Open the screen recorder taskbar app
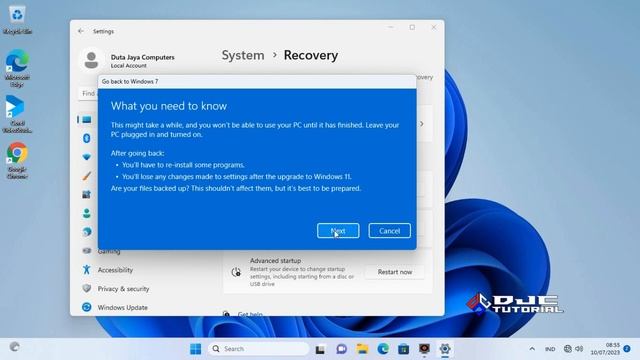This screenshot has height=360, width=640. click(x=424, y=349)
